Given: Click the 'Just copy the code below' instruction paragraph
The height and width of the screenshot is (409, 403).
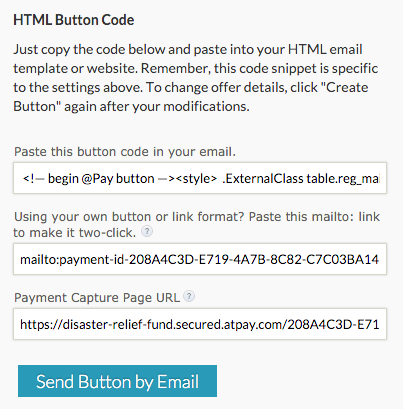Looking at the screenshot, I should point(196,78).
